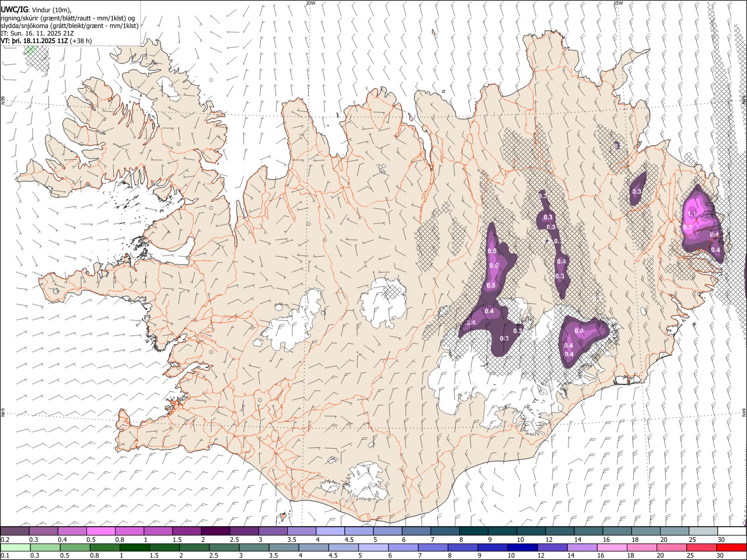Pick the lower-scale green swatch between 2 and 2.5
Viewport: 747px width, 560px height.
194,548
